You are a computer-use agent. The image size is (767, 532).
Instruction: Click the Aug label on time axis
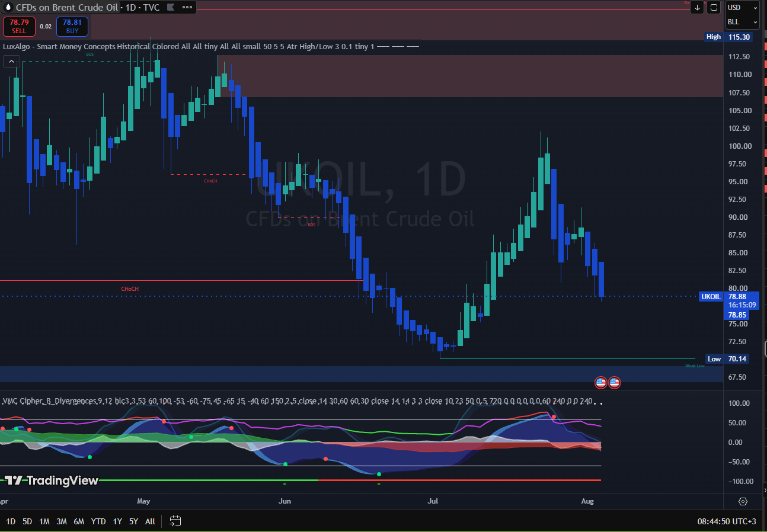(587, 501)
